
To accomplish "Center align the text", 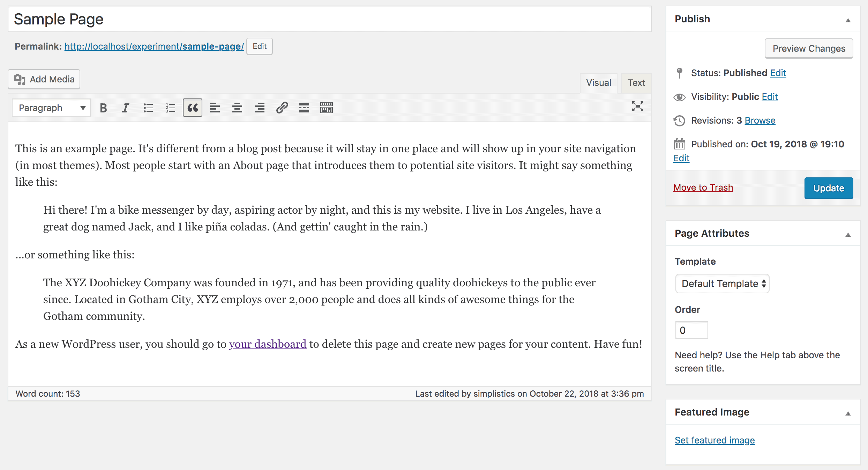I will click(237, 108).
